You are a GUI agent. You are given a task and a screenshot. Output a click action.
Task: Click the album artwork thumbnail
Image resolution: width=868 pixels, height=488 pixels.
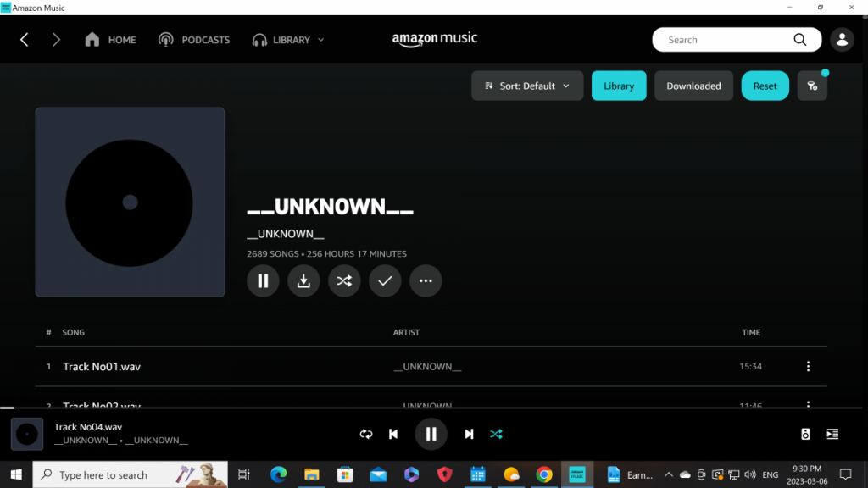pos(130,202)
